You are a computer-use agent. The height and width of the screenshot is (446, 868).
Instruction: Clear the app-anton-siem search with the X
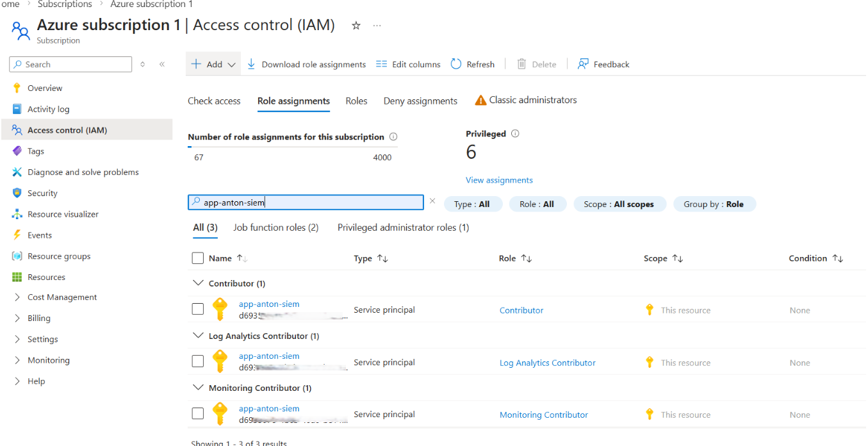click(432, 201)
